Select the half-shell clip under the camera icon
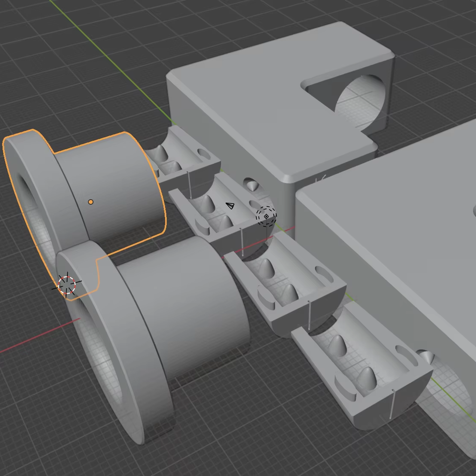 coord(218,218)
